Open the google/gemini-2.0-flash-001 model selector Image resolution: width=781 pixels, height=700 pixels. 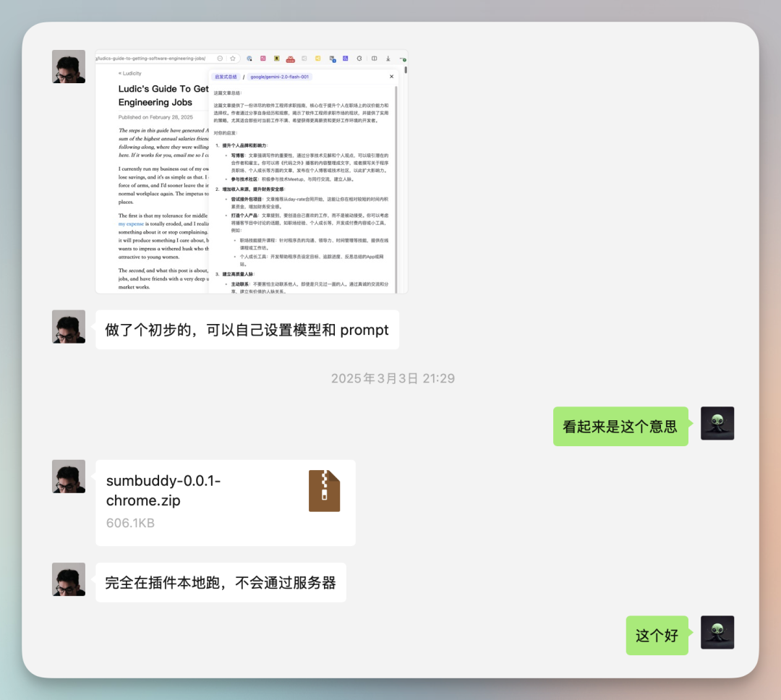(281, 76)
